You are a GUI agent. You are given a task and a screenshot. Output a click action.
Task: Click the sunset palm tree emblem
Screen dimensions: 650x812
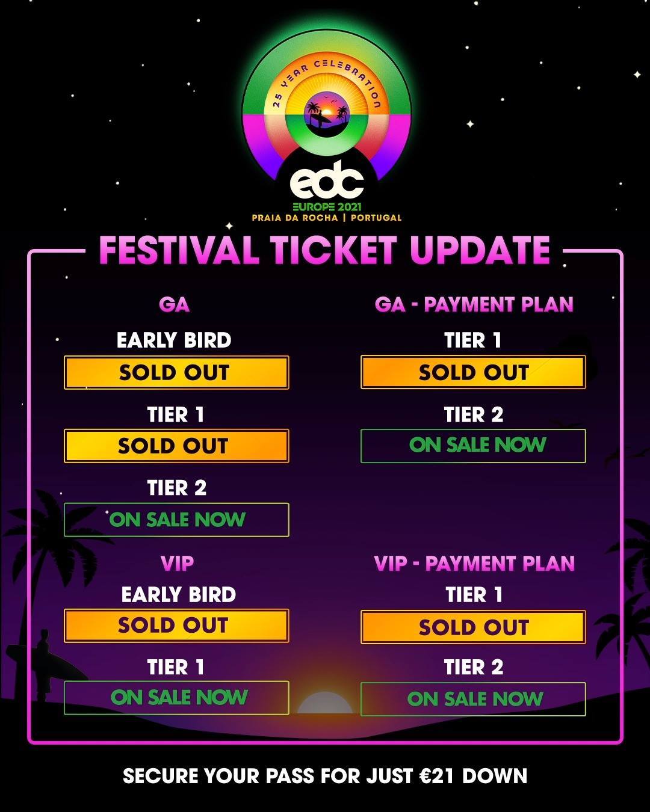point(327,113)
